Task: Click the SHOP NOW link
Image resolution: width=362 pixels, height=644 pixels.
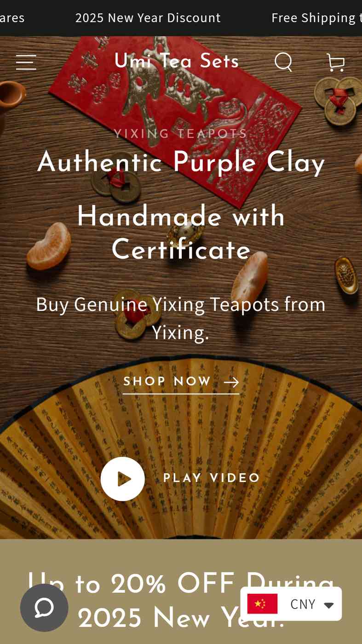Action: click(181, 382)
